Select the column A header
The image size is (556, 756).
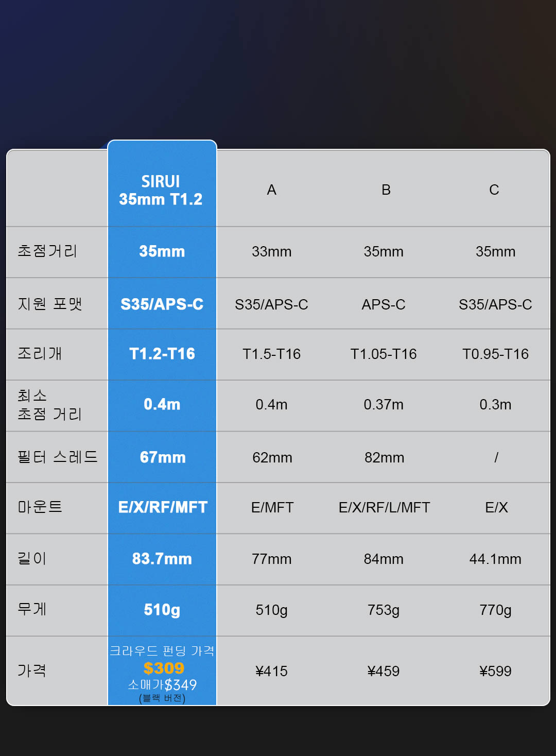(272, 190)
